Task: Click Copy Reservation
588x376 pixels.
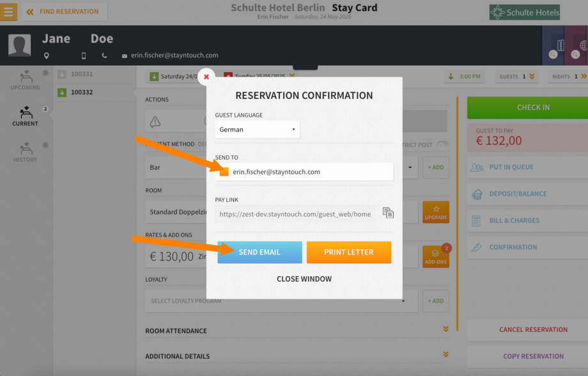Action: (x=527, y=356)
